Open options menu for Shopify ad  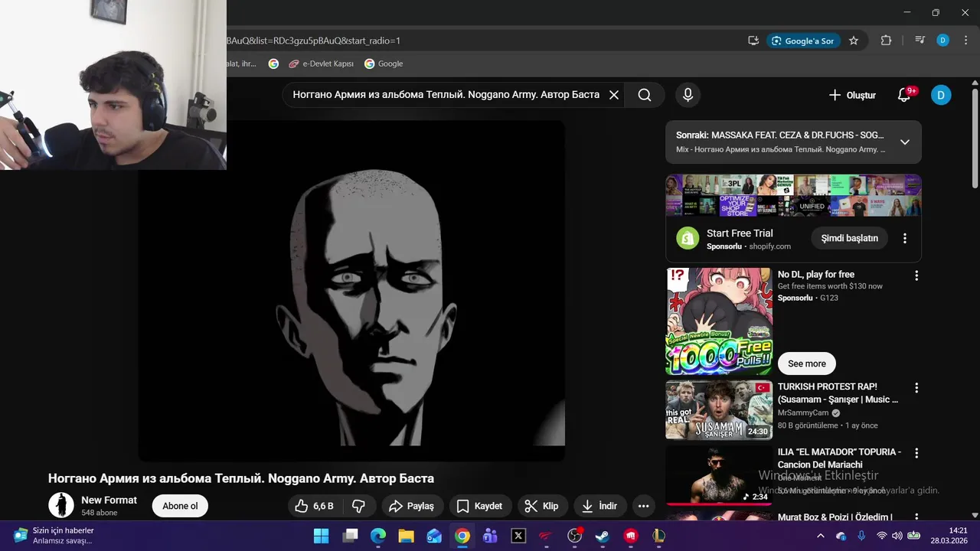coord(904,238)
